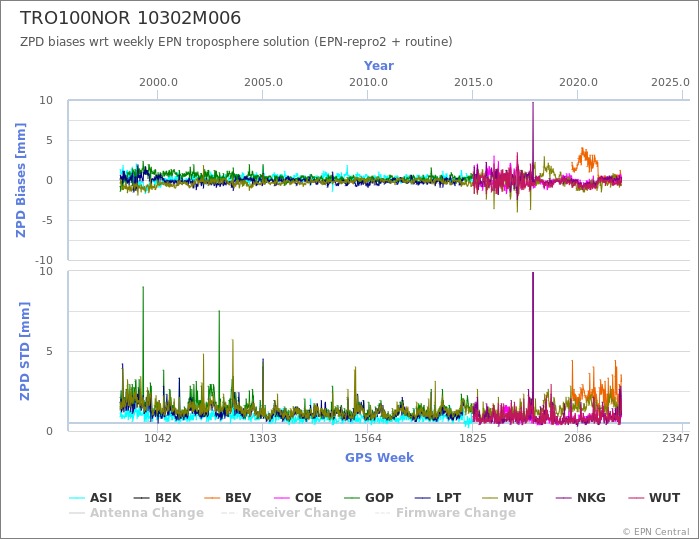Toggle the BEK series in the legend
Screen dimensions: 700x540
pyautogui.click(x=158, y=498)
